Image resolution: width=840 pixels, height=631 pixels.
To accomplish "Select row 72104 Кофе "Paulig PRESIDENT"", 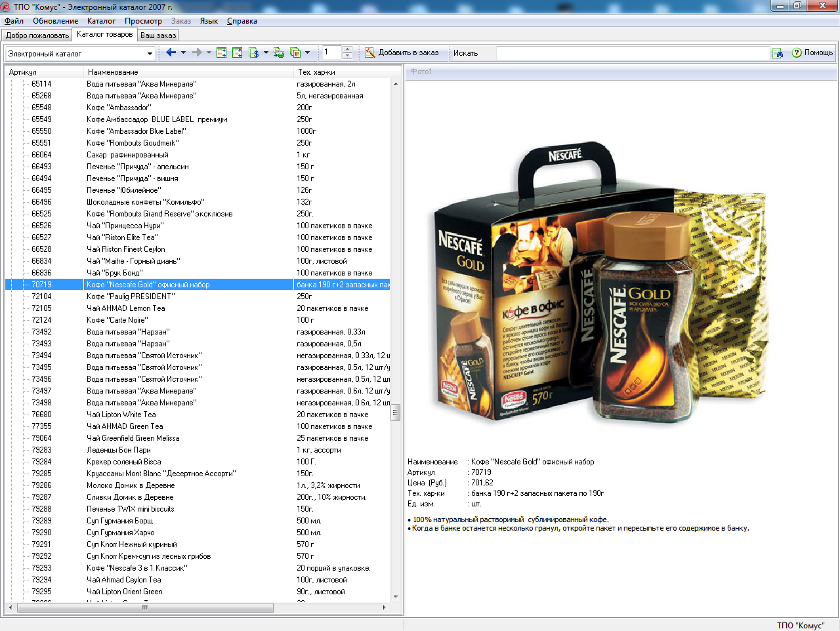I will tap(198, 296).
